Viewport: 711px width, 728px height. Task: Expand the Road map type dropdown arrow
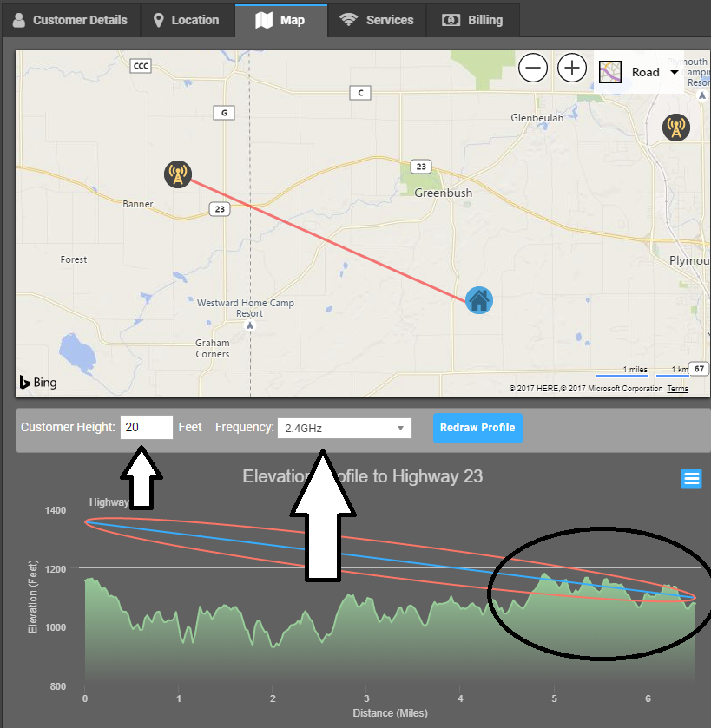coord(675,72)
